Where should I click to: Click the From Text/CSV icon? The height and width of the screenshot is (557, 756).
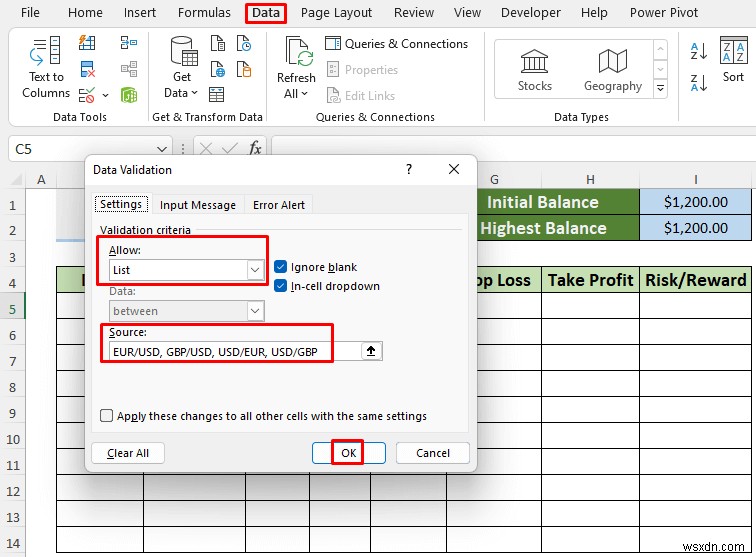[x=217, y=43]
